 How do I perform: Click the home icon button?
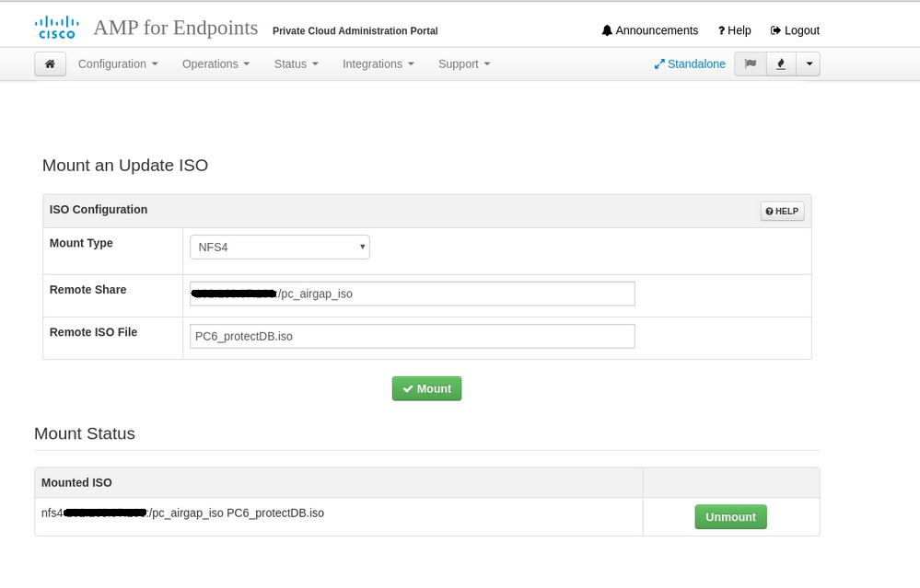coord(50,63)
